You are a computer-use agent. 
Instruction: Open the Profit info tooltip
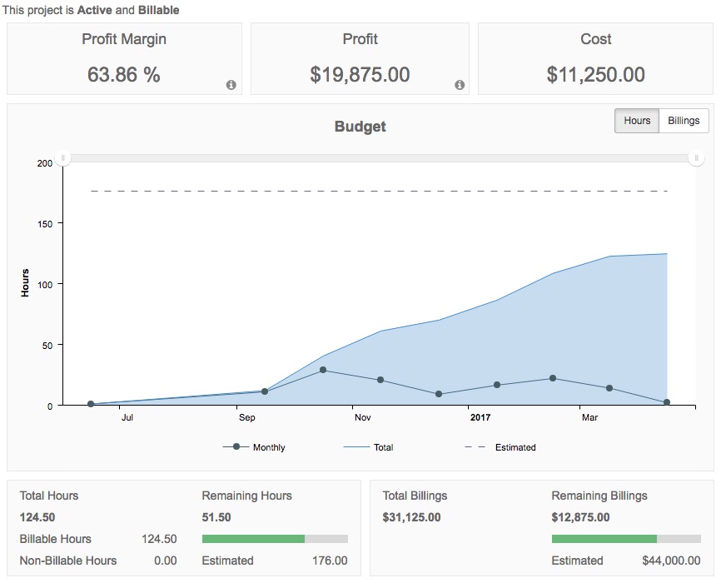(459, 84)
